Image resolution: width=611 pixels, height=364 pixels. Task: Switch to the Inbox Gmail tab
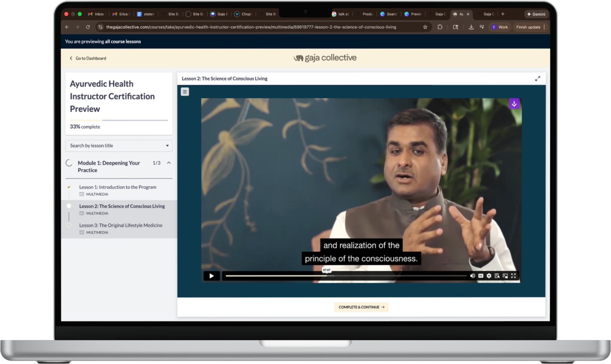96,14
